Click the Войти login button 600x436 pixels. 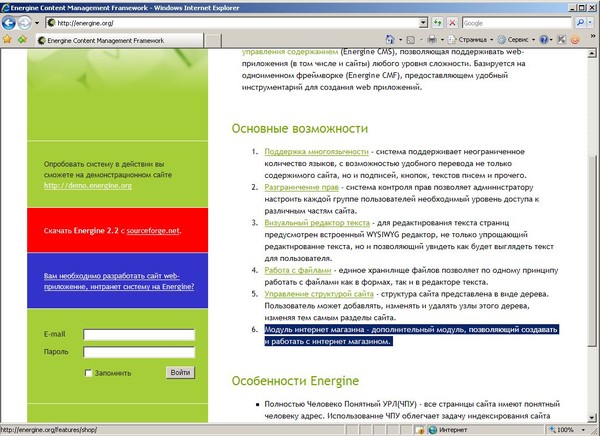180,372
